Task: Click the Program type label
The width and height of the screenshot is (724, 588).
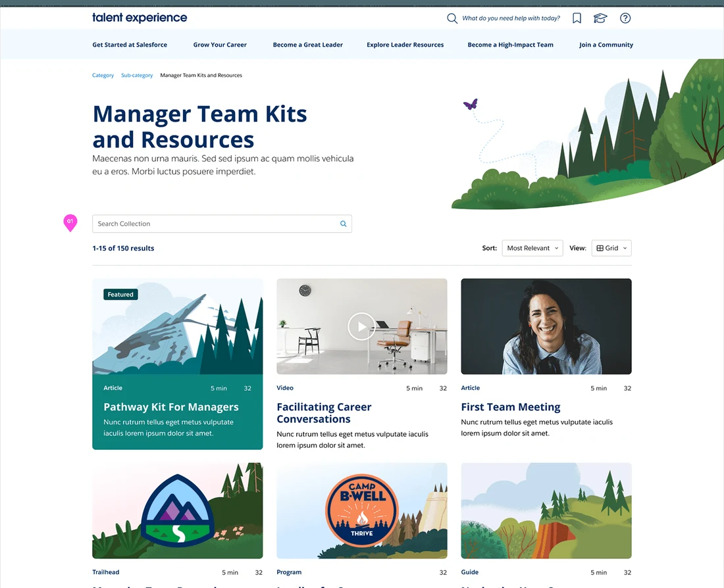Action: tap(289, 572)
